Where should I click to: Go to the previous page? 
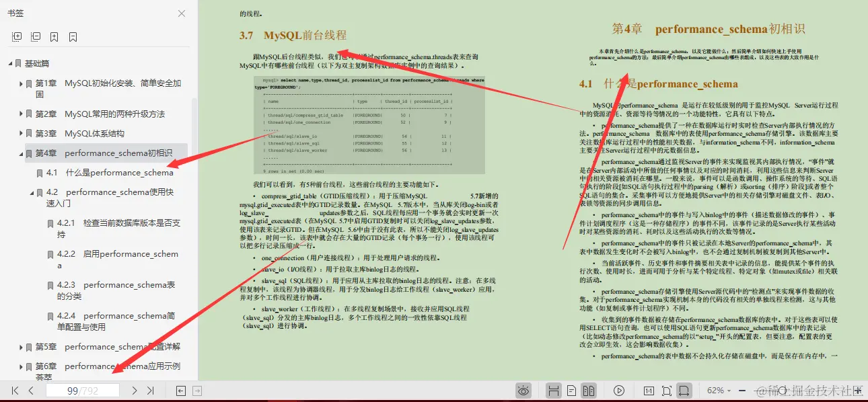point(31,390)
